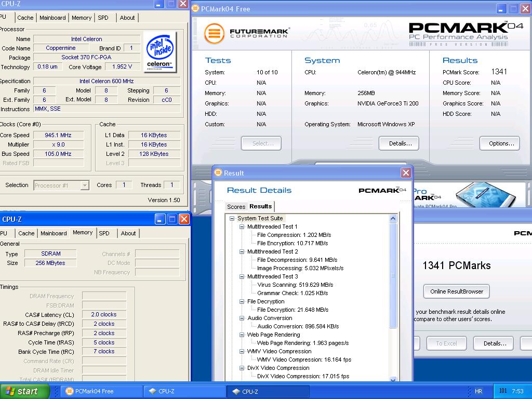Open the Options... button in PCMark04
Screen dimensions: 532x399
[x=499, y=143]
